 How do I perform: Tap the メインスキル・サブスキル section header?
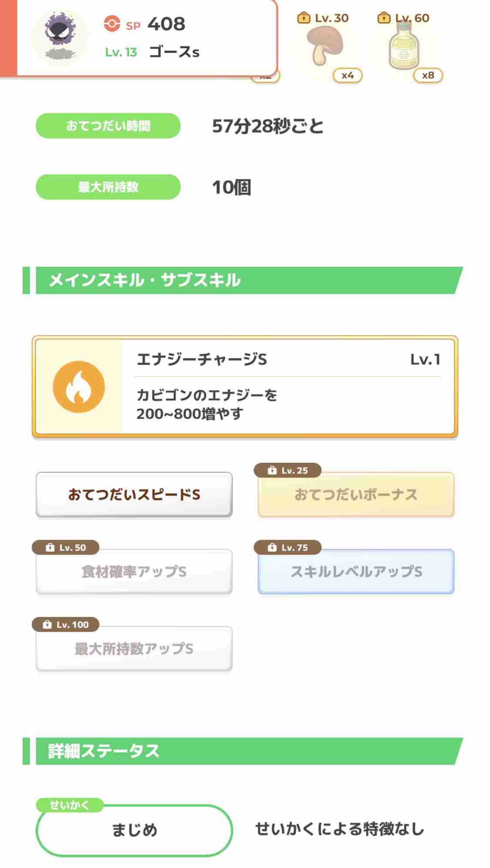pos(243,280)
